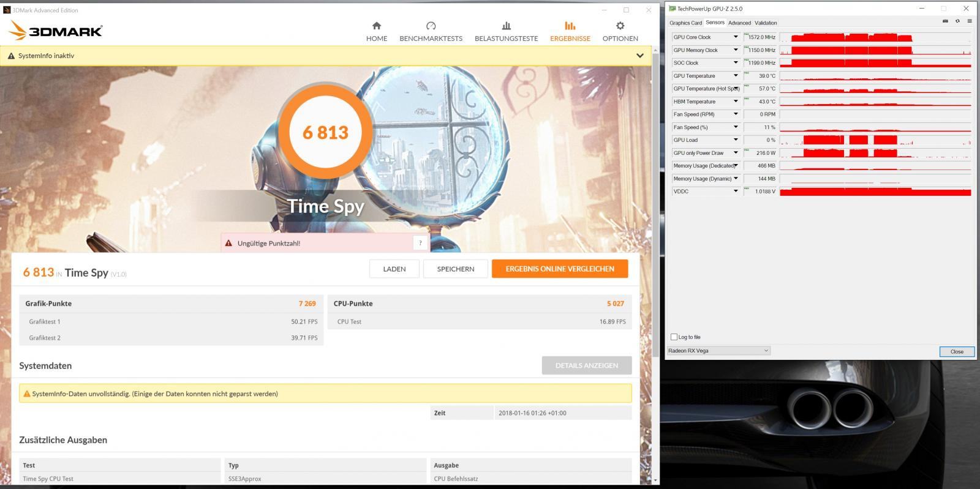The height and width of the screenshot is (489, 980).
Task: Click the Close button in GPU-Z
Action: 957,351
